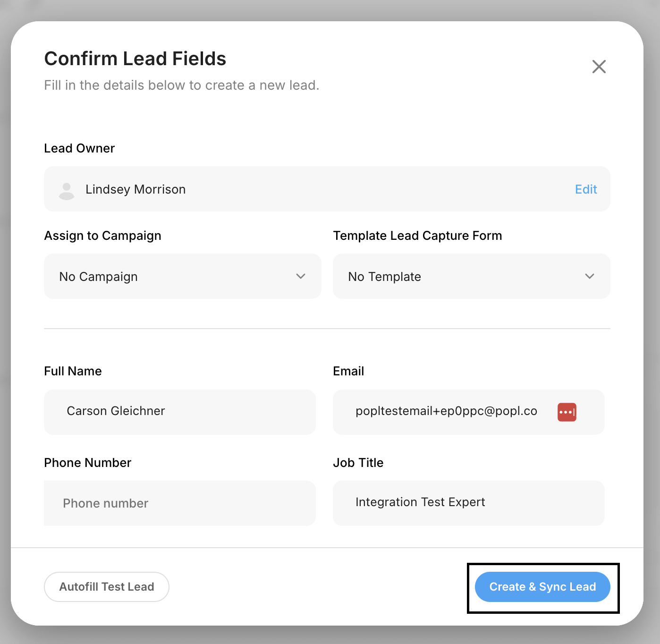Click the Lindsey Morrison owner name
The height and width of the screenshot is (644, 660).
pos(135,189)
